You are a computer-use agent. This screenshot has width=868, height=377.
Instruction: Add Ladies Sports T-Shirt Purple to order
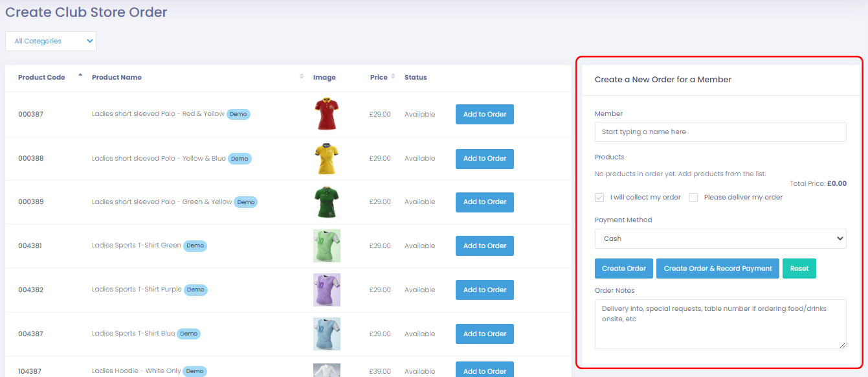point(484,290)
